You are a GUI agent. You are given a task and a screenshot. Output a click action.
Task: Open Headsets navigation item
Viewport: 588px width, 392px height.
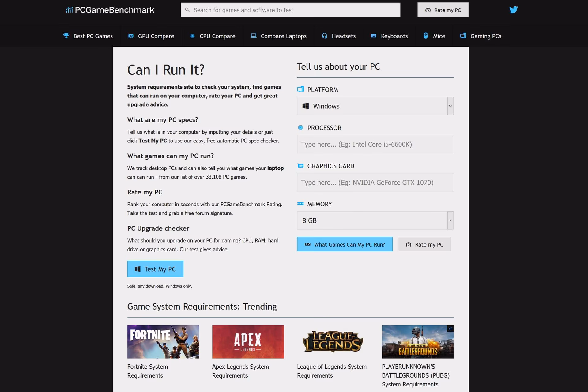click(339, 36)
